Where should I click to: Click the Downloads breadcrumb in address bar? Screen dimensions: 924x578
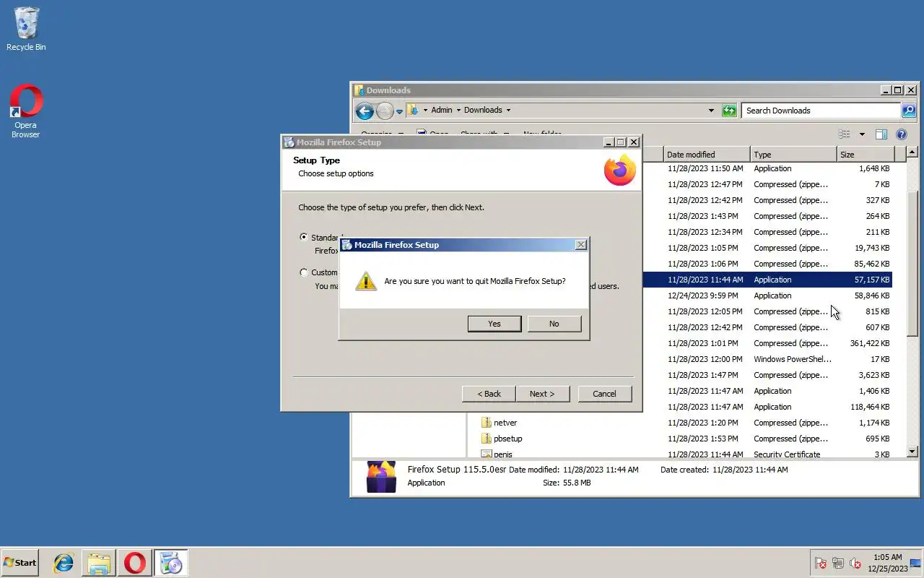483,111
